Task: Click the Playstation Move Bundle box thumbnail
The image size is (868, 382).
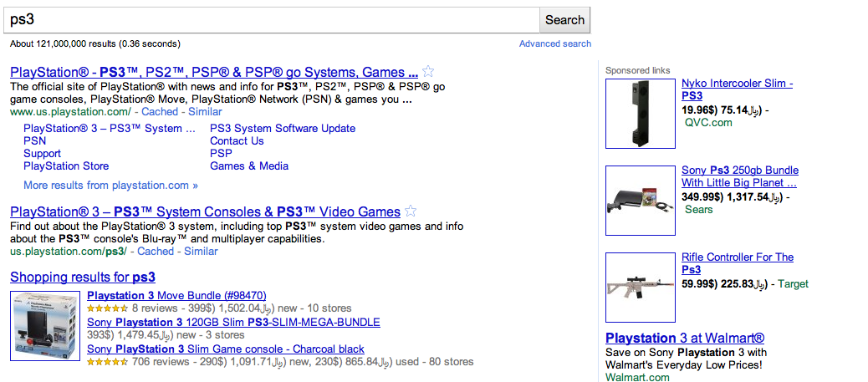Action: 45,326
